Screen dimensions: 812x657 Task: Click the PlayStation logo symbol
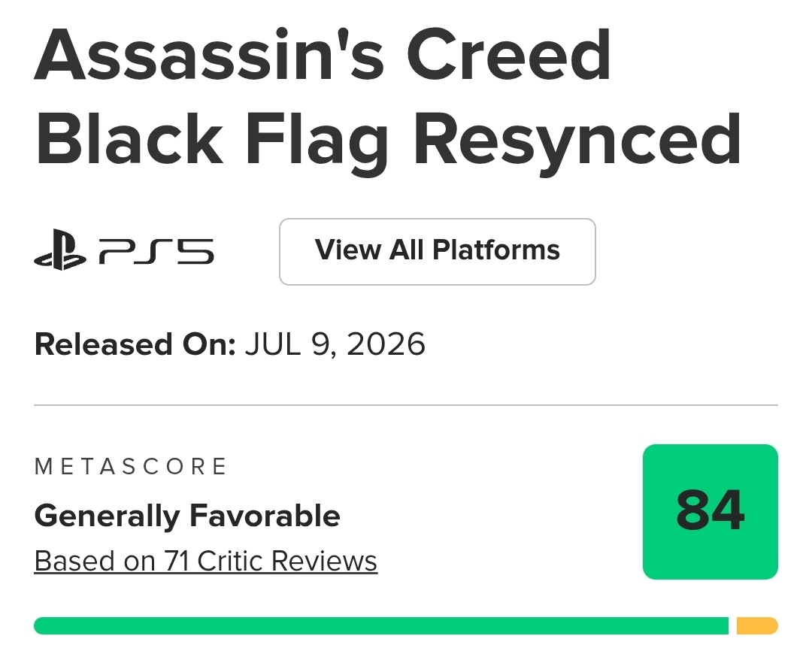point(59,250)
